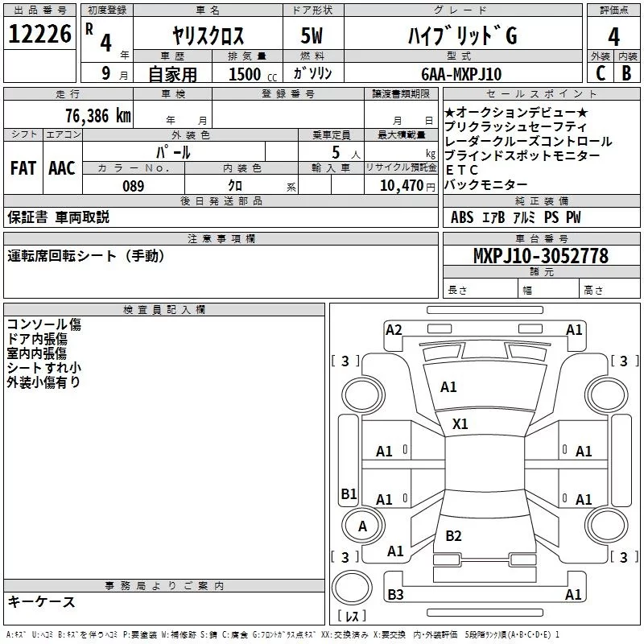Click the lot number 12226

point(39,34)
